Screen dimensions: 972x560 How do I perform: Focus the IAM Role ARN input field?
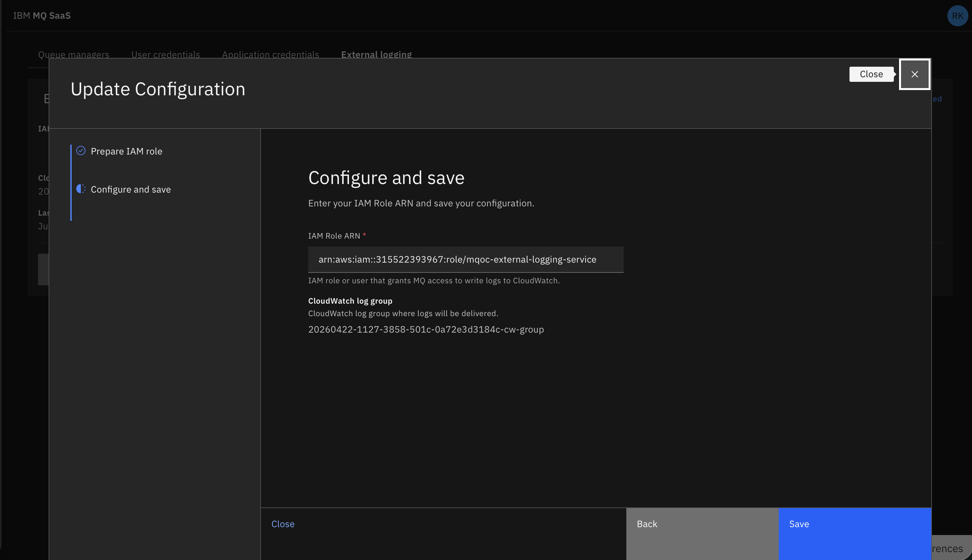click(x=466, y=260)
